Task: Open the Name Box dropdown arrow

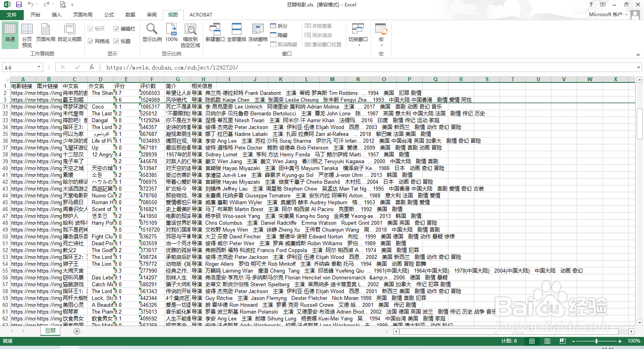Action: click(39, 67)
